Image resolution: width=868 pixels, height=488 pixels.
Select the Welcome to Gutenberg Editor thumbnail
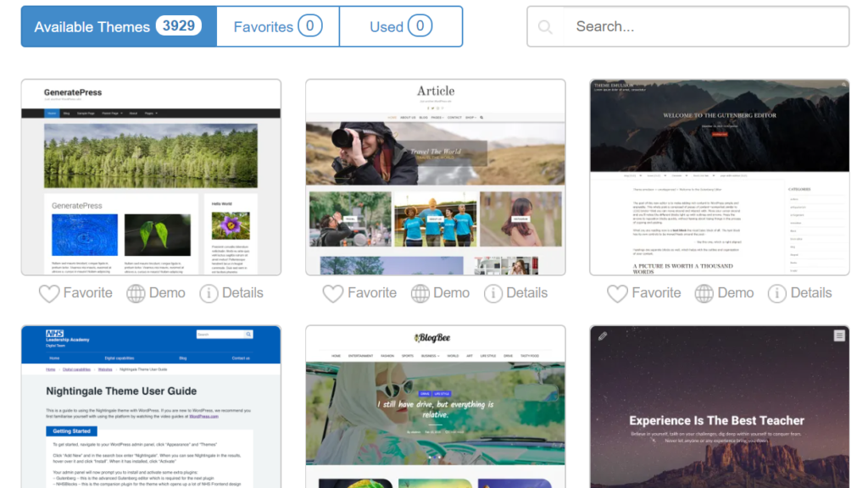tap(719, 177)
